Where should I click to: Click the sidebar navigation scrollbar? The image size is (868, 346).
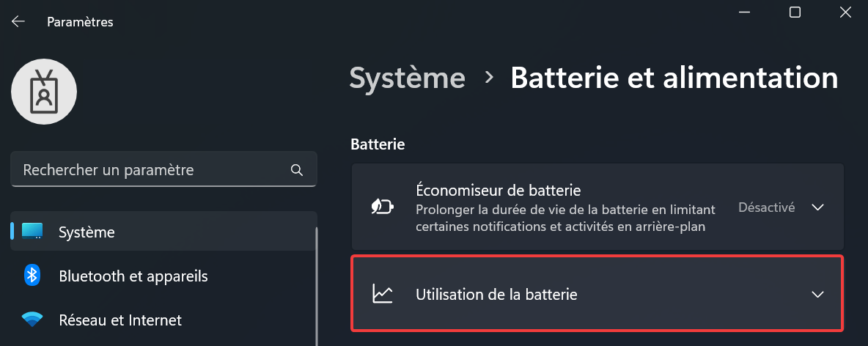pos(317,286)
